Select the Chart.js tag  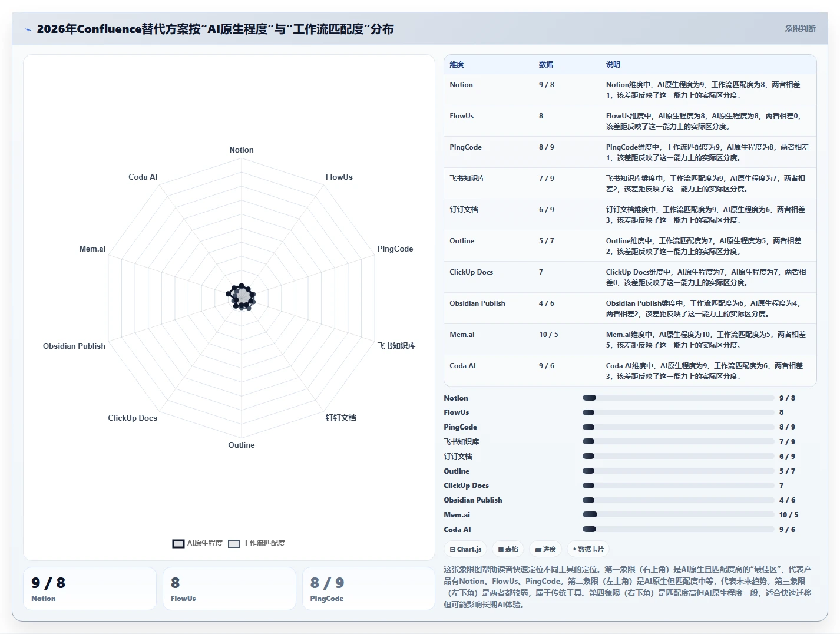pos(465,549)
